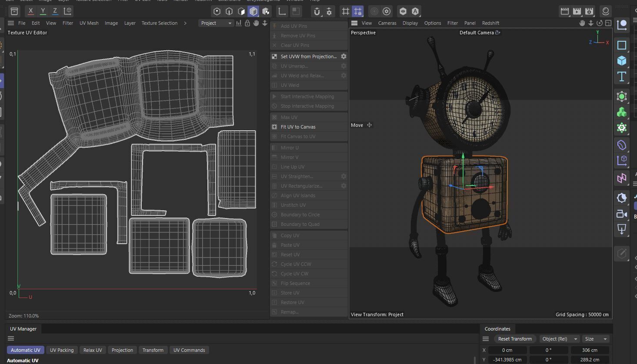Image resolution: width=637 pixels, height=364 pixels.
Task: Toggle coordinate system icon beside Z axis
Action: pyautogui.click(x=67, y=11)
